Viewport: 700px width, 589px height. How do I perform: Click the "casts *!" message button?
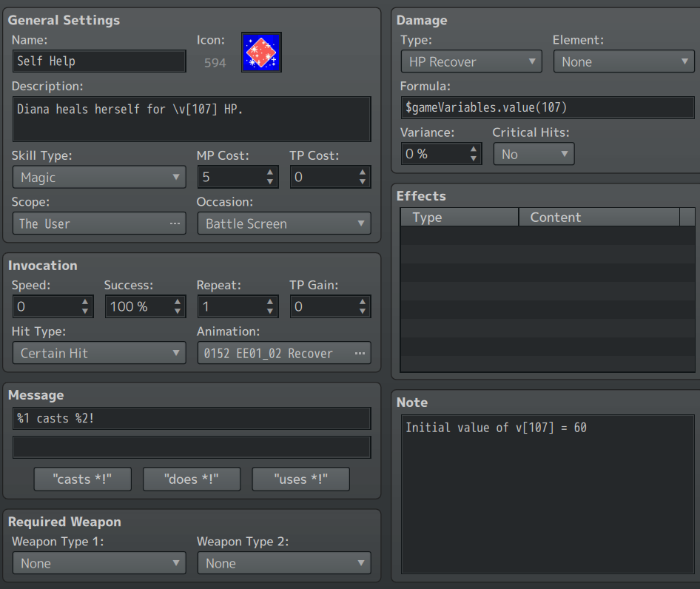[83, 479]
